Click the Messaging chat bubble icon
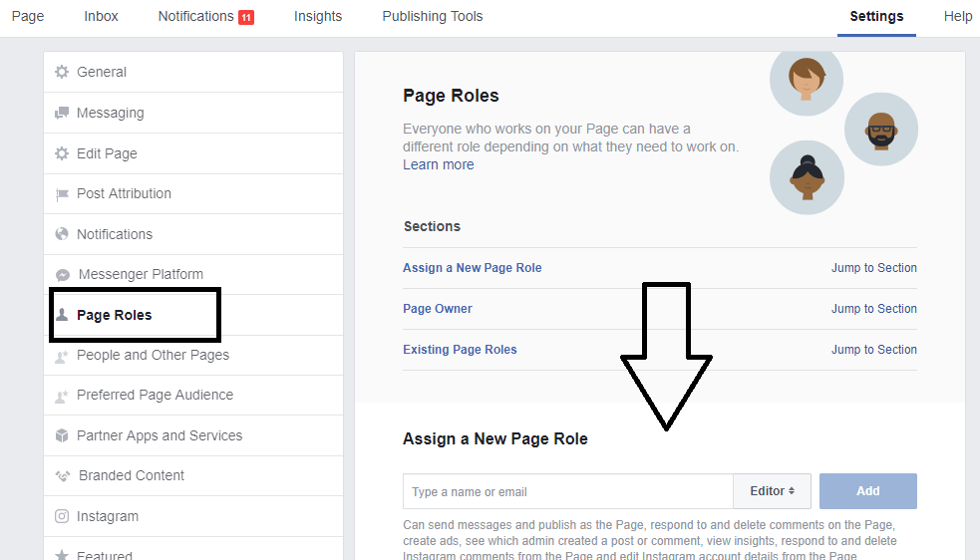Viewport: 980px width, 560px height. [x=62, y=114]
